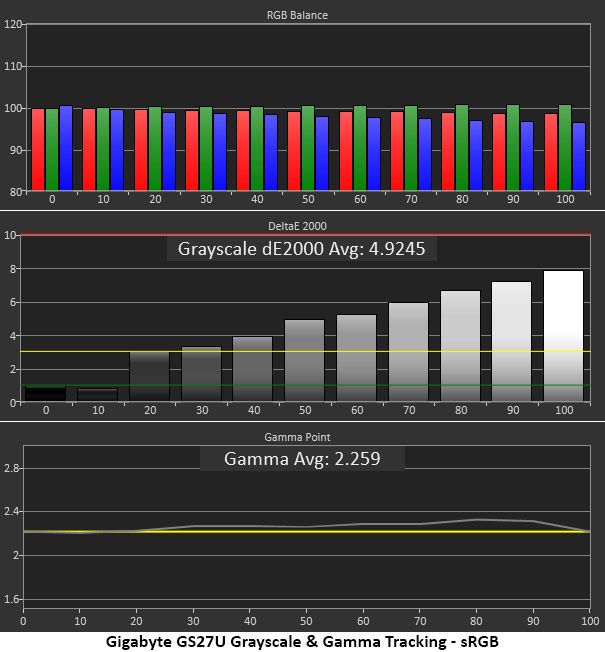
Task: Click the blue bar at 20 in RGB Balance
Action: [x=169, y=152]
